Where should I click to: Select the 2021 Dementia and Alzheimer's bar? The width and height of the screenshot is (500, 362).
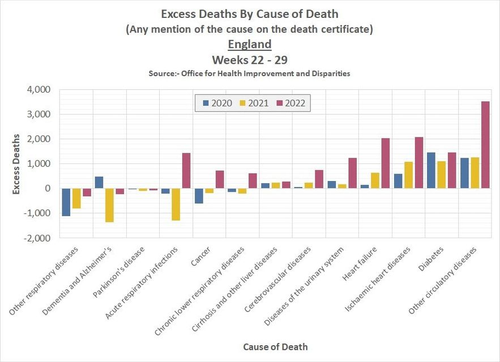109,205
